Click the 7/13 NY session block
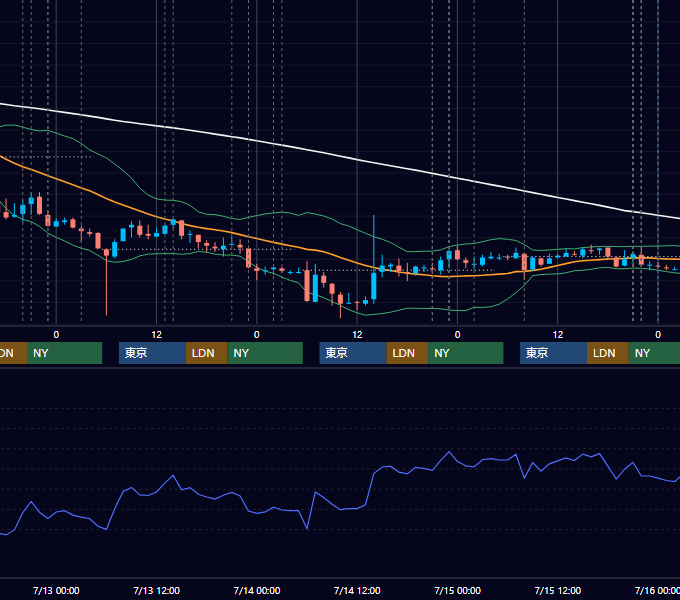 point(265,353)
